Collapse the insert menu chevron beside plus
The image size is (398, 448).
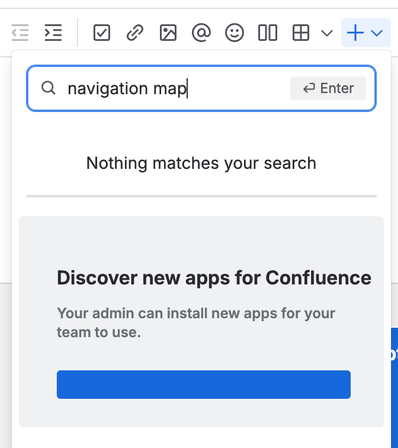pos(377,33)
